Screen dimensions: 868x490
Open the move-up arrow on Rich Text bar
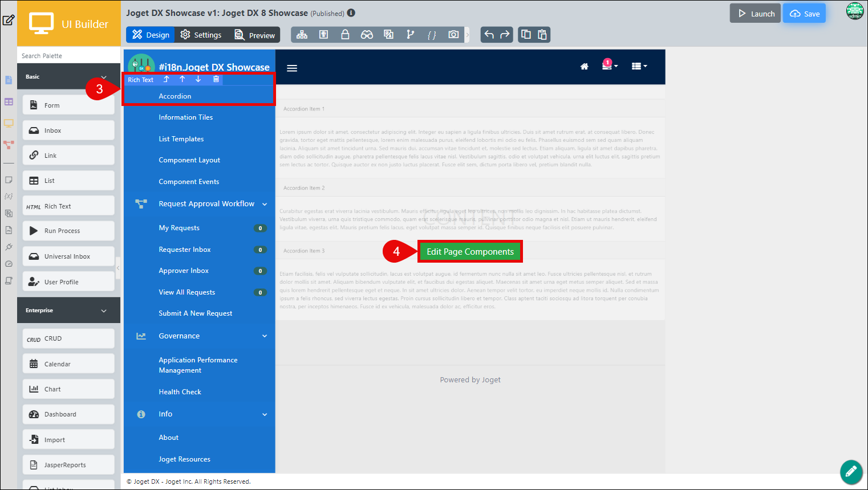[x=182, y=79]
